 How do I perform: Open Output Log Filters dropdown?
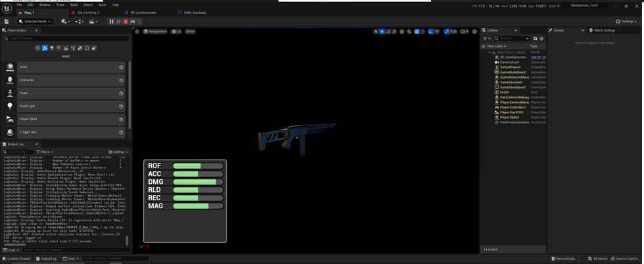[x=45, y=152]
